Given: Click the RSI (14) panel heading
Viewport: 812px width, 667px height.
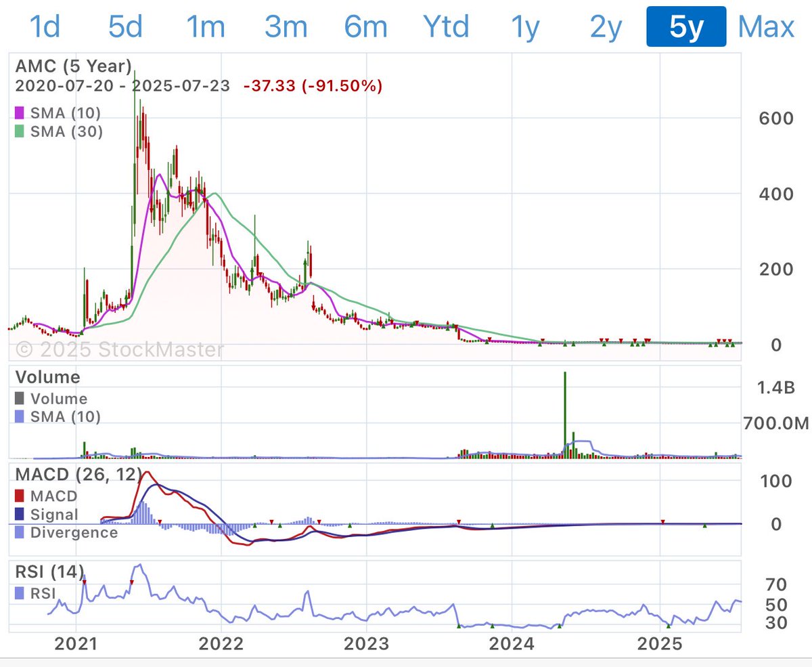Looking at the screenshot, I should [x=51, y=574].
